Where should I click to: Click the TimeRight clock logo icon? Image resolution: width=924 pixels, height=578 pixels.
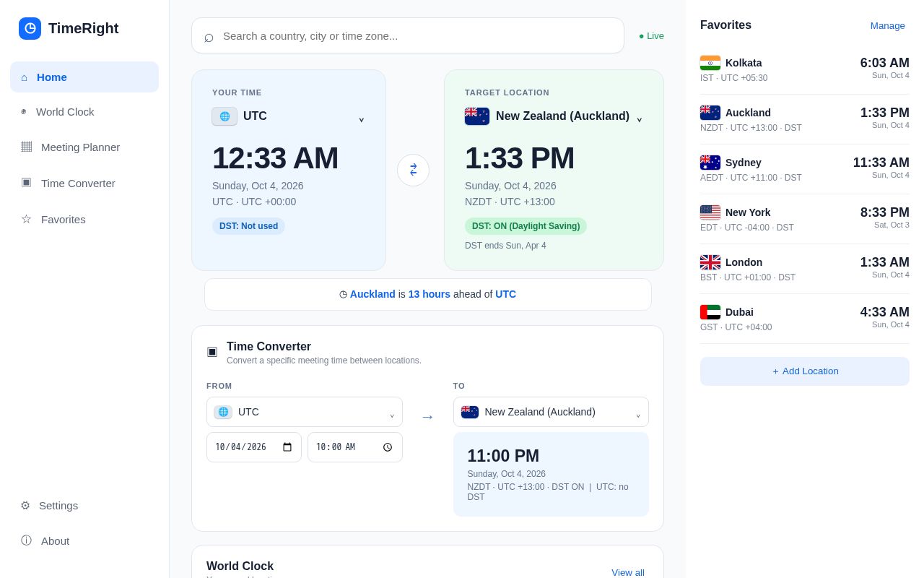[30, 28]
